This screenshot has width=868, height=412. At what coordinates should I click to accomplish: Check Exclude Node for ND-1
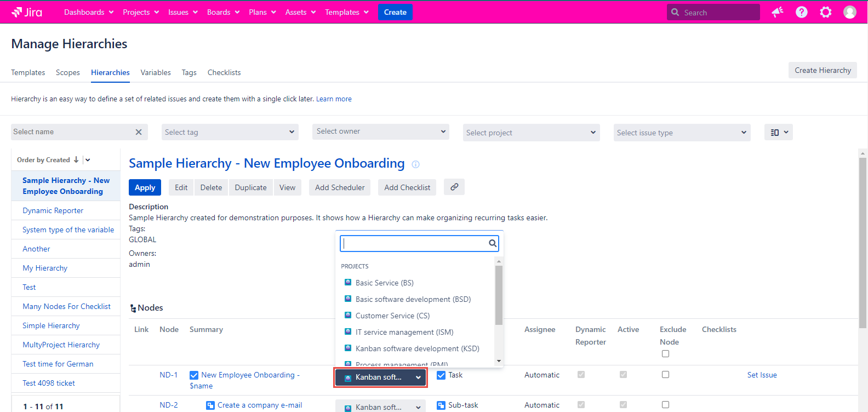665,375
